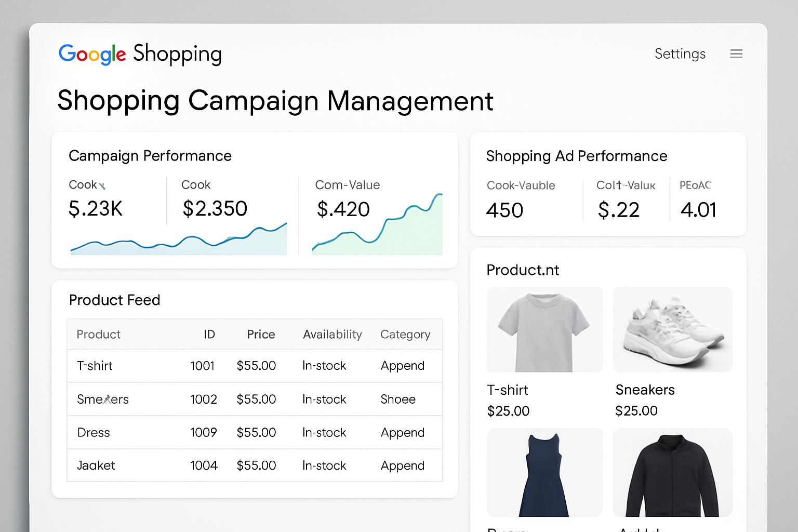This screenshot has height=532, width=798.
Task: Open Settings in the header
Action: (x=680, y=54)
